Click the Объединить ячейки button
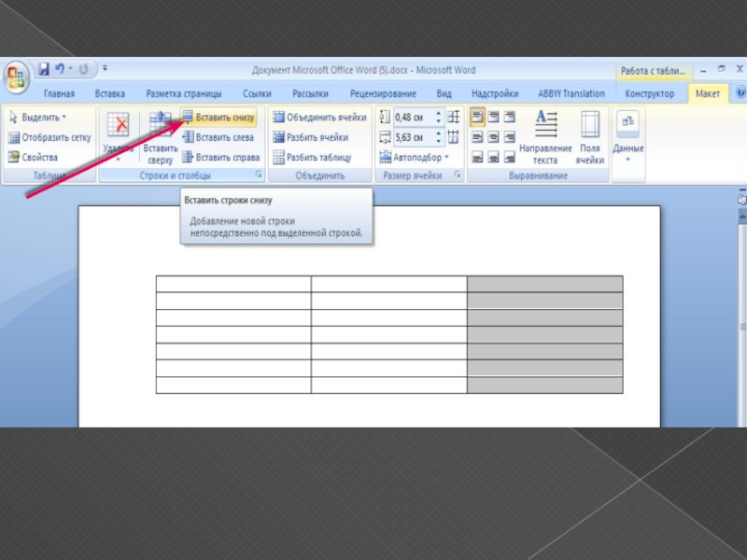 319,118
